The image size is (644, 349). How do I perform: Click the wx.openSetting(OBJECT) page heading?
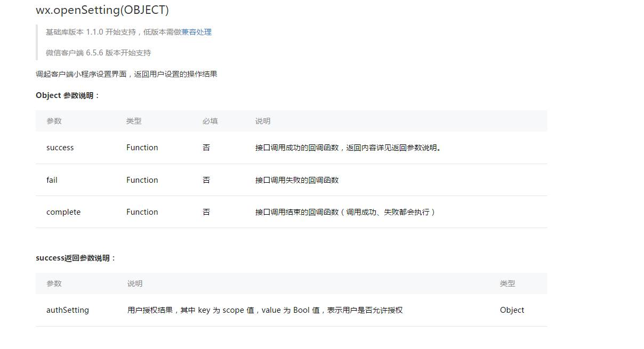point(102,10)
